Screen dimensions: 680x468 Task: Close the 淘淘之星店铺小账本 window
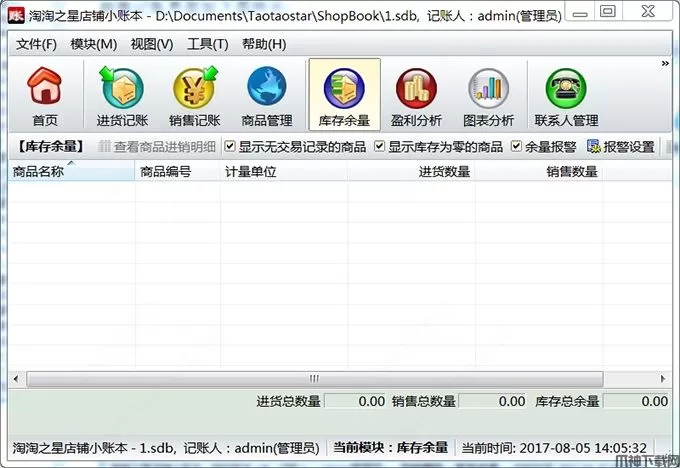648,12
